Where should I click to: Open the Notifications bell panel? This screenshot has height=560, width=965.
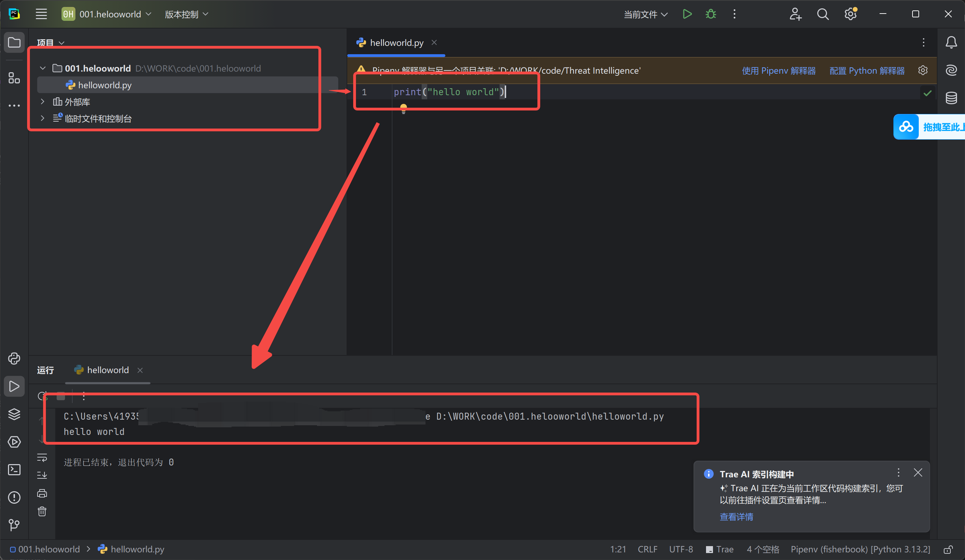click(951, 42)
